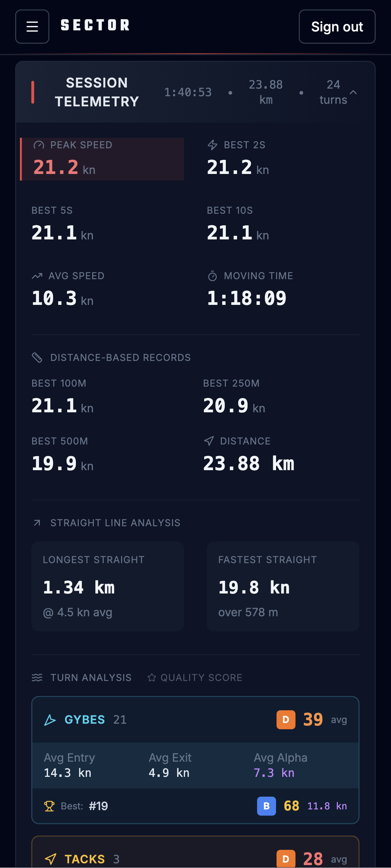Viewport: 391px width, 868px height.
Task: Click the Sign out button
Action: [x=337, y=26]
